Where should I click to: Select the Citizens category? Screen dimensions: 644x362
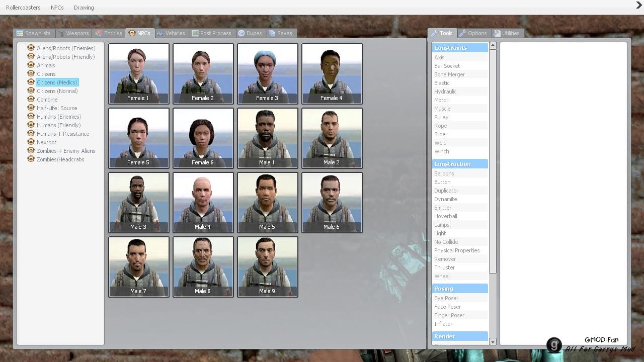[46, 74]
